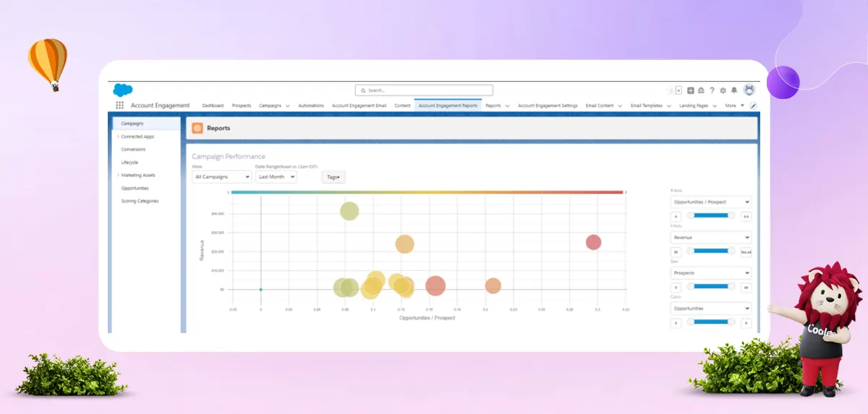Expand the Campaigns tab chevron

[x=288, y=106]
